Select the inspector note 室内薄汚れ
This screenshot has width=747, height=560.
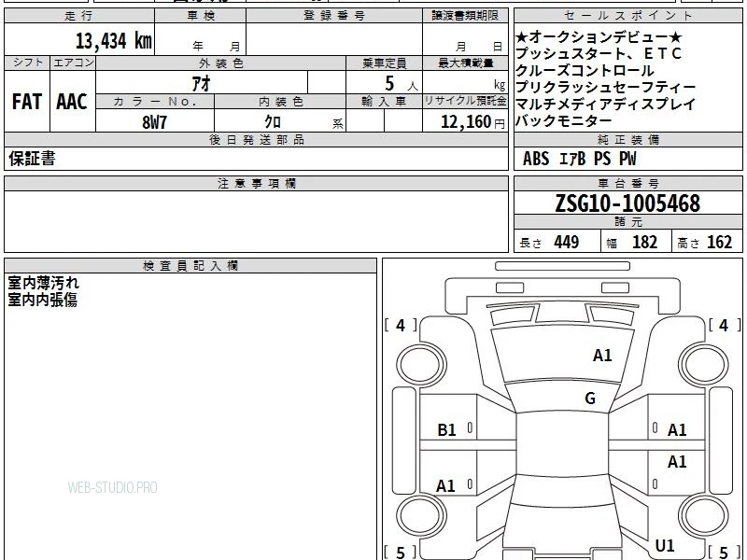click(x=43, y=283)
